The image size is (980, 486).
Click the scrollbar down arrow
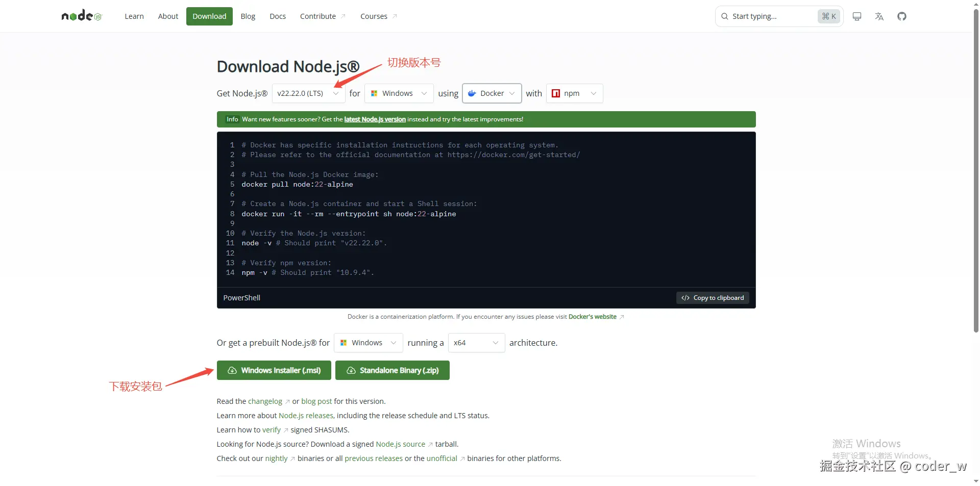point(976,481)
